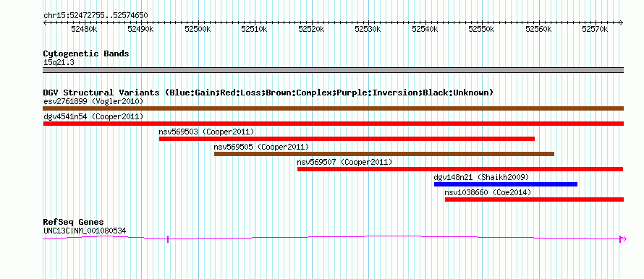644x279 pixels.
Task: Click the DGV Structural Variants track title
Action: coord(268,93)
